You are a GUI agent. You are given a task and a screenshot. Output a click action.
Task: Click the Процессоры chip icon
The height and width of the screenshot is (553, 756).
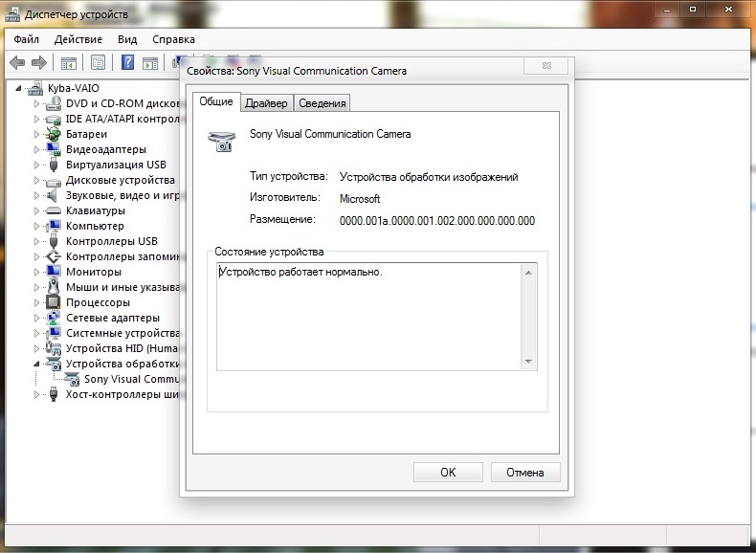pyautogui.click(x=54, y=302)
